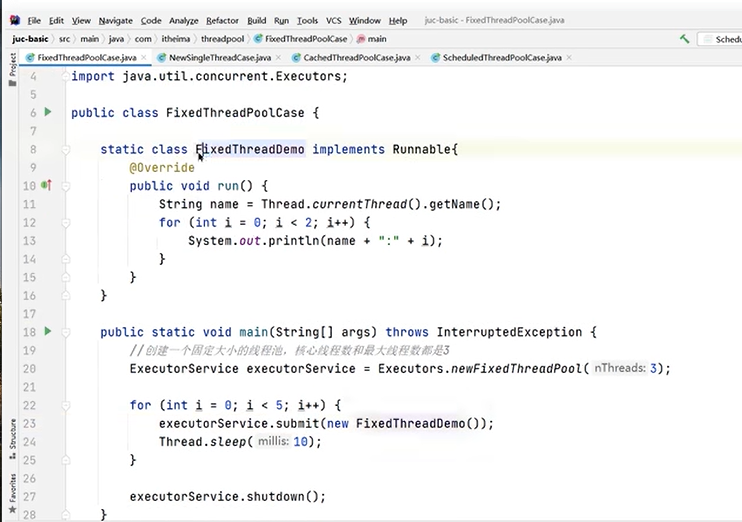Click the IntelliJ IDEA logo icon
The width and height of the screenshot is (742, 522).
point(15,20)
